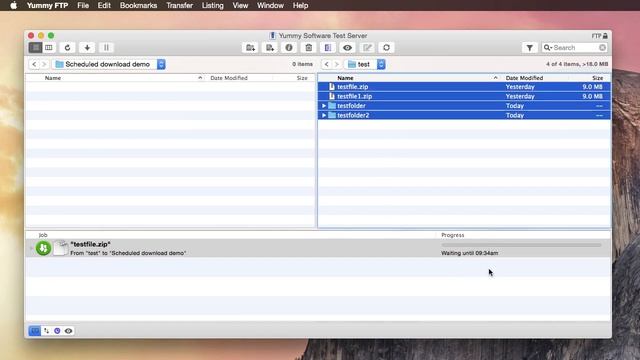Go forward in the local pane
This screenshot has height=360, width=640.
tap(44, 64)
